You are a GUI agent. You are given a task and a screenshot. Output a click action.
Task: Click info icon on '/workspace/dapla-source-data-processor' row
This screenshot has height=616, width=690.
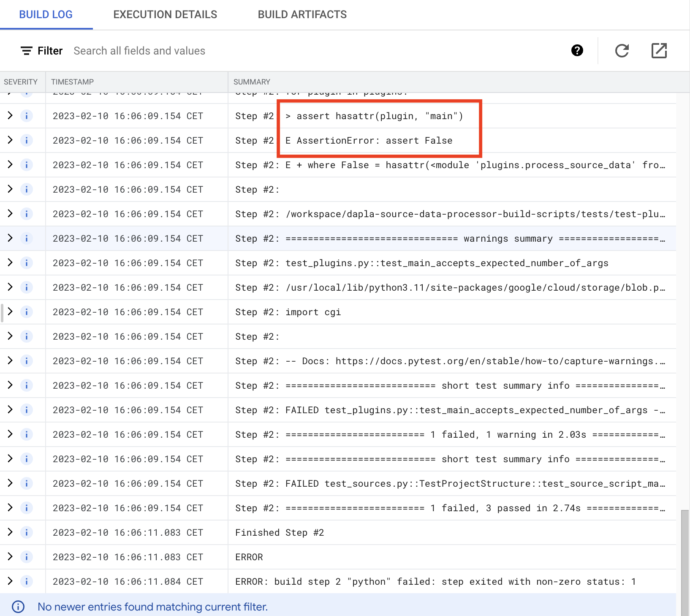tap(27, 214)
